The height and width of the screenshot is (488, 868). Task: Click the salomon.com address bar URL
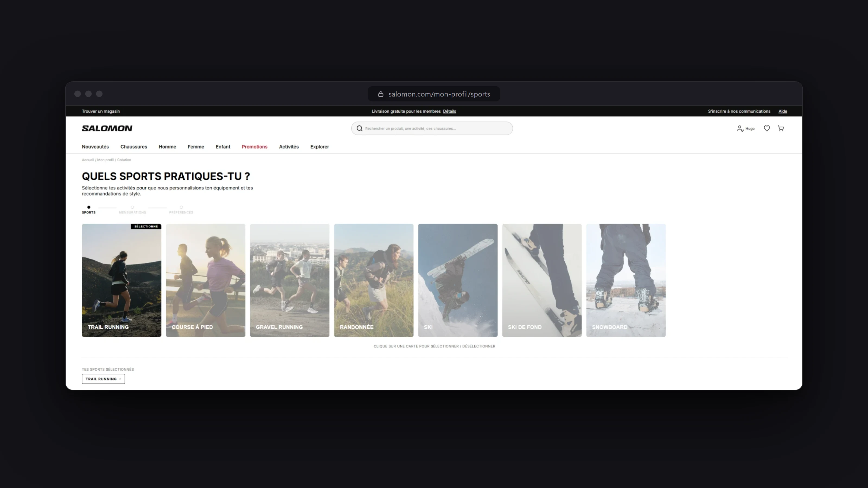(439, 94)
